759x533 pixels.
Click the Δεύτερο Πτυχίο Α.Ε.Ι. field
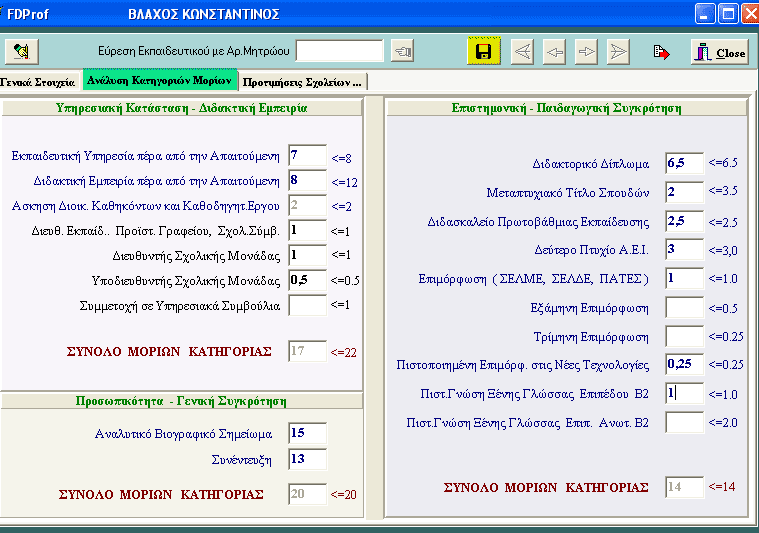tap(684, 249)
